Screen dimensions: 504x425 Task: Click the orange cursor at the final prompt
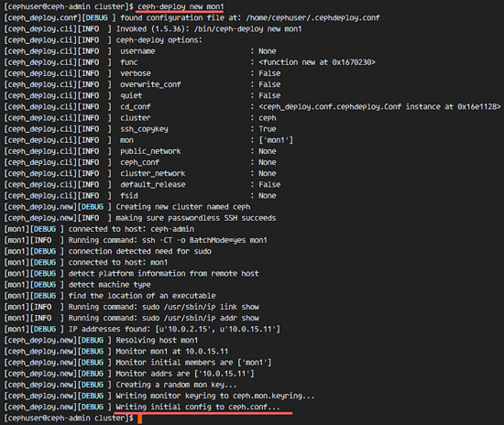pos(140,419)
